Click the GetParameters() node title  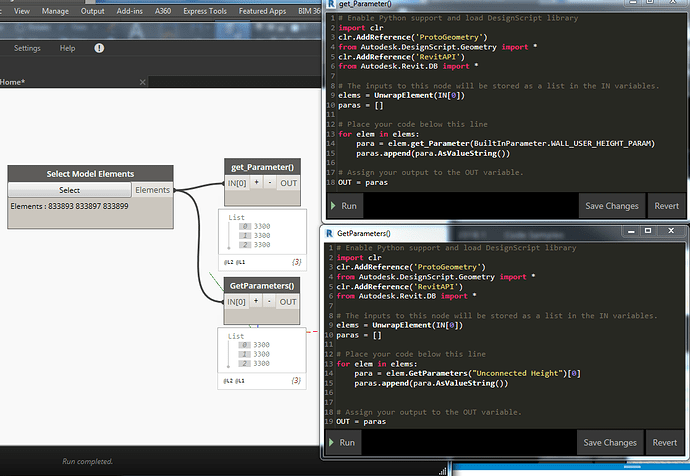(x=262, y=286)
